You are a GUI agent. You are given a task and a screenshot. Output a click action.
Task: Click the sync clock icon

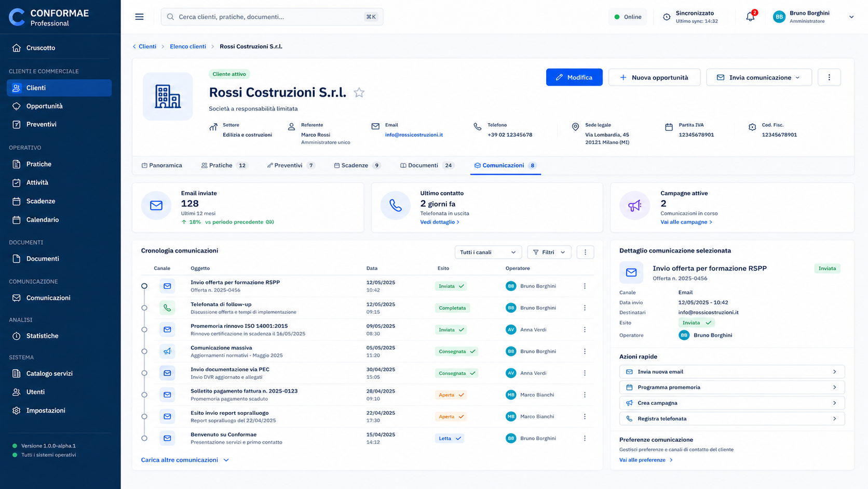tap(667, 17)
